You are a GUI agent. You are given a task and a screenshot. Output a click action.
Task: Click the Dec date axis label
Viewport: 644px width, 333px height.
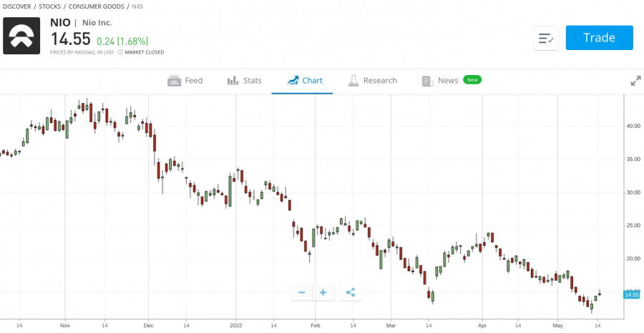(149, 326)
